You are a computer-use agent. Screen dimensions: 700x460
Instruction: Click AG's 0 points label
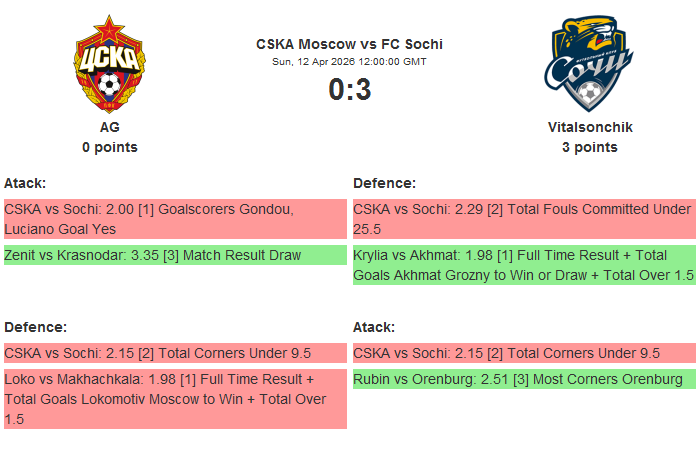[x=110, y=147]
